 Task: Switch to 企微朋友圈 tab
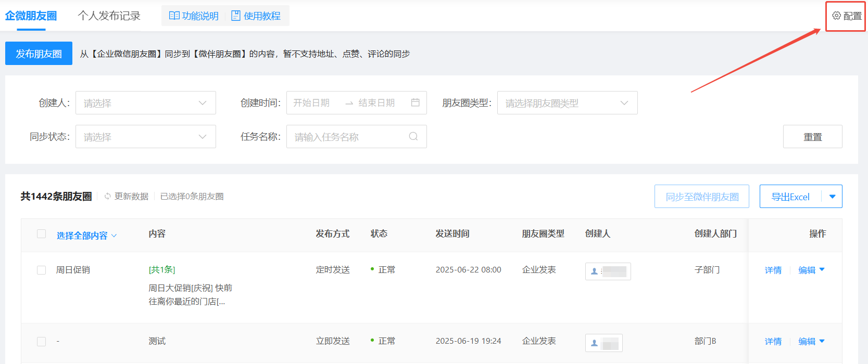pos(31,16)
